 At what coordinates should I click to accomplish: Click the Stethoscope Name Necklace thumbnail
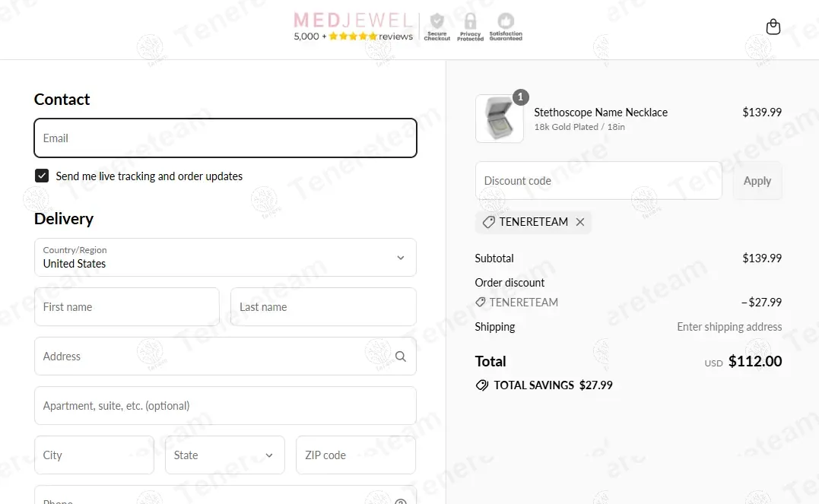pyautogui.click(x=500, y=119)
